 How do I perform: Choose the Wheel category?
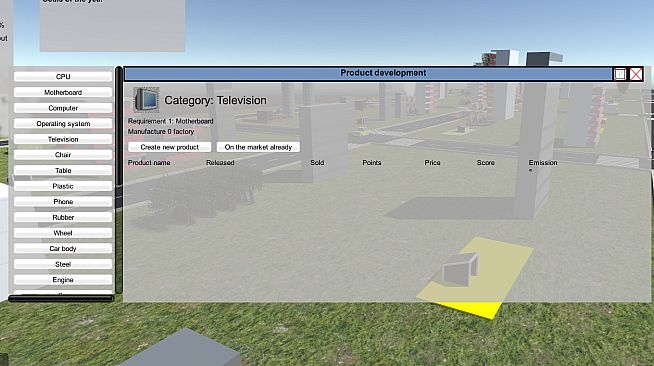[63, 233]
